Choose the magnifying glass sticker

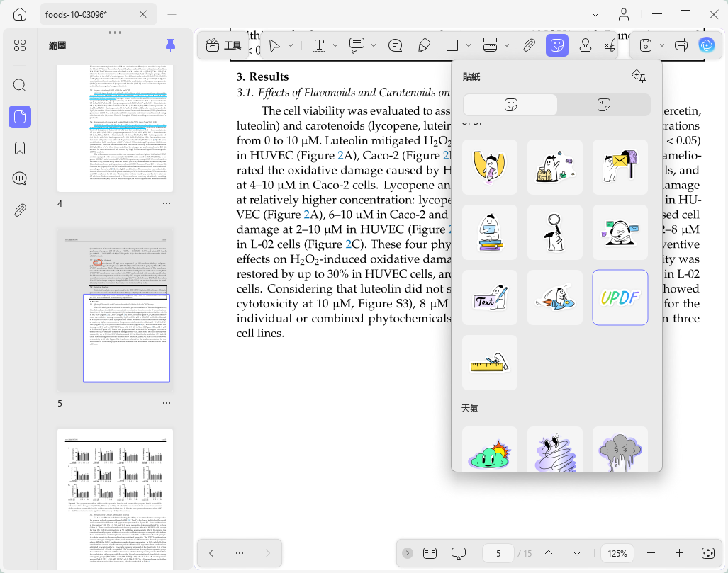tap(555, 232)
